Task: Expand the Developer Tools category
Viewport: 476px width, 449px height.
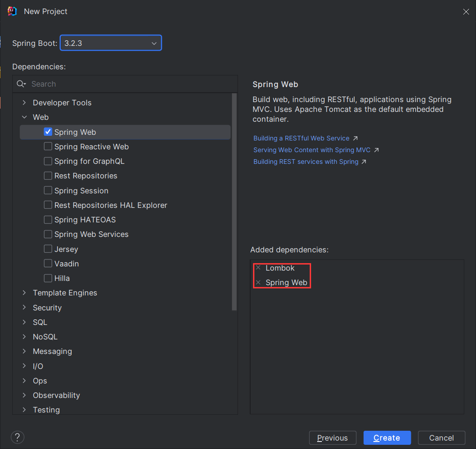Action: point(24,103)
